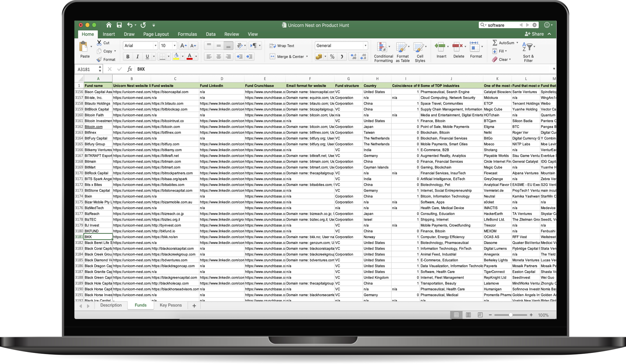The width and height of the screenshot is (626, 364).
Task: Click the fx insert function icon
Action: point(130,69)
